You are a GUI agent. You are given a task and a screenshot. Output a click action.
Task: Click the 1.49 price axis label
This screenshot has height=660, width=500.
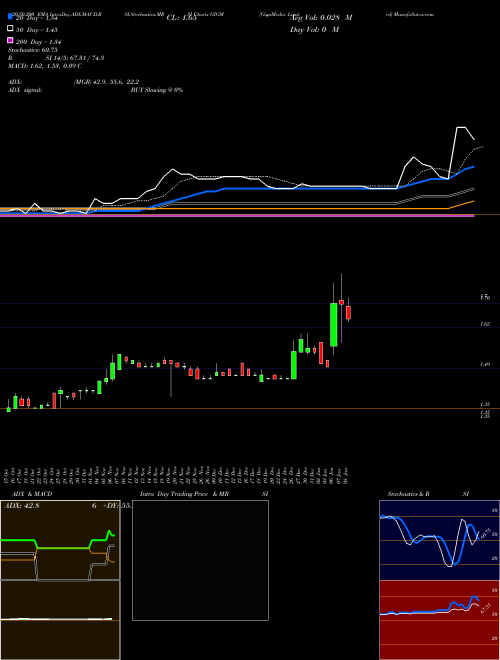tap(485, 365)
